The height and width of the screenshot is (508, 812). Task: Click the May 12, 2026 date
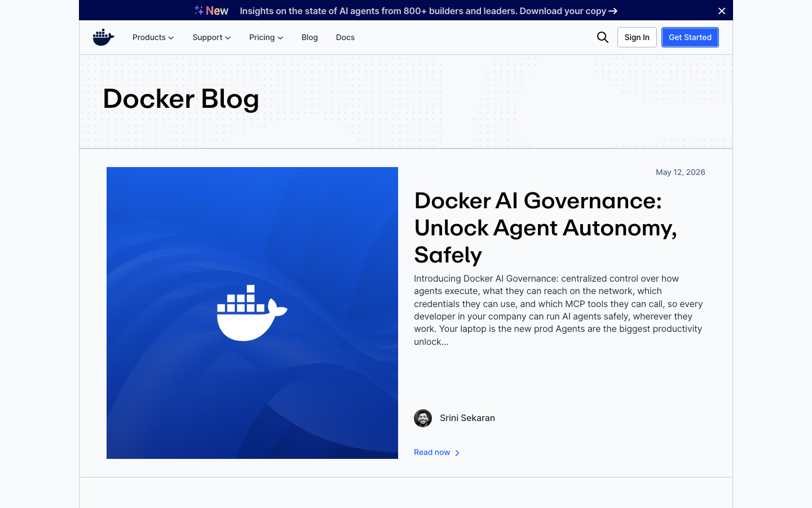coord(681,172)
